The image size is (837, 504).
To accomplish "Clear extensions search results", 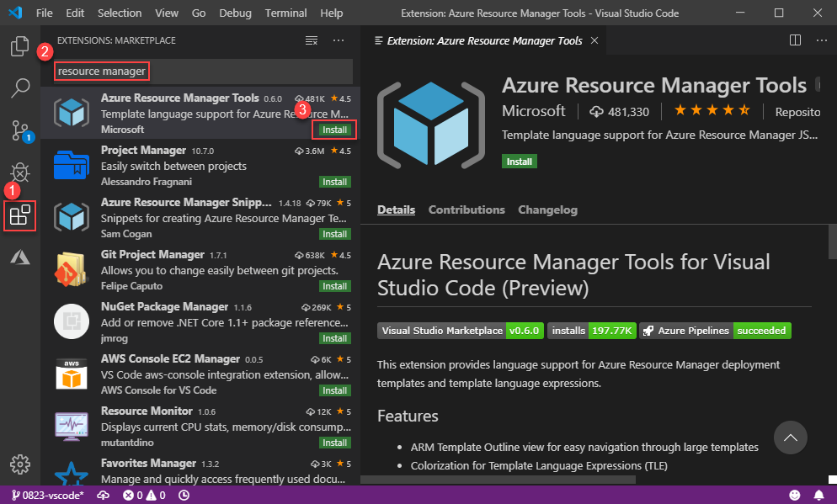I will coord(312,40).
